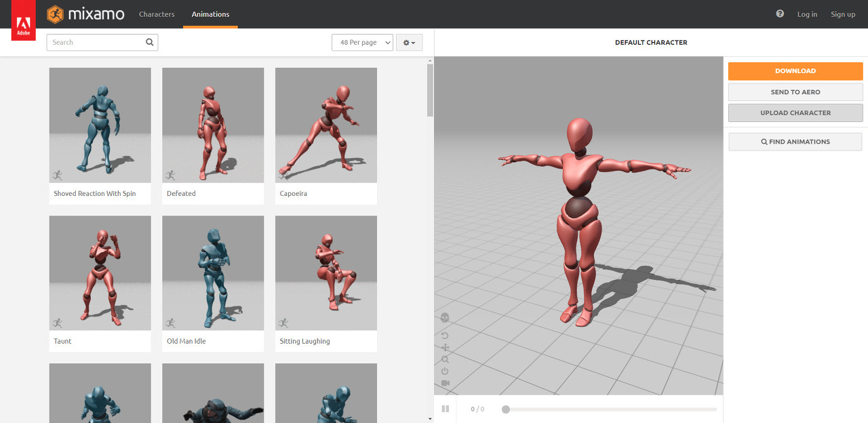This screenshot has height=423, width=868.
Task: Switch to the Animations tab
Action: tap(210, 14)
